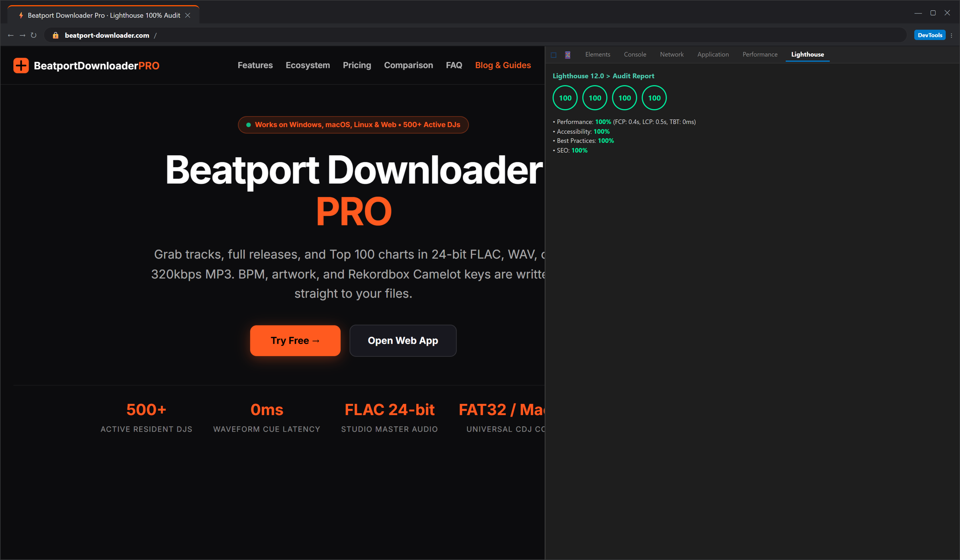Click the browser forward arrow
This screenshot has width=960, height=560.
(23, 35)
